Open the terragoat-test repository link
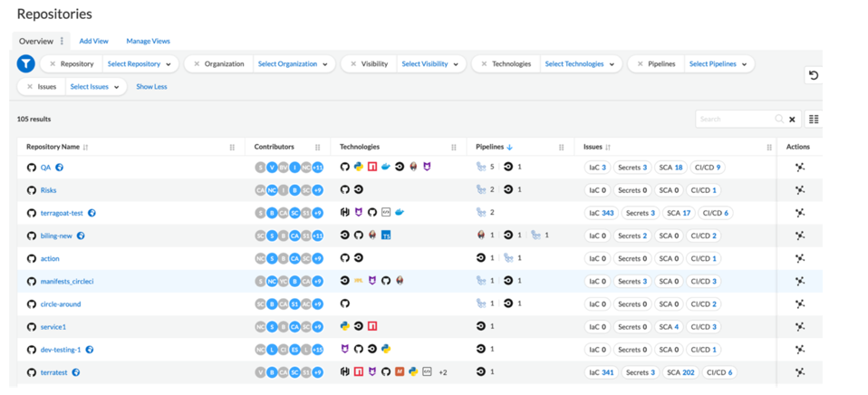 pyautogui.click(x=62, y=213)
